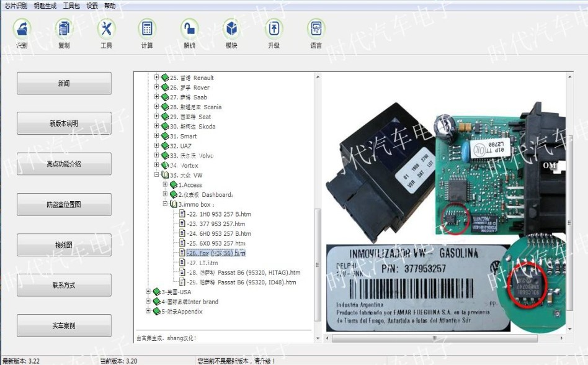This screenshot has width=588, height=365.
Task: Click the 语言 (language) toolbar icon
Action: click(x=316, y=29)
